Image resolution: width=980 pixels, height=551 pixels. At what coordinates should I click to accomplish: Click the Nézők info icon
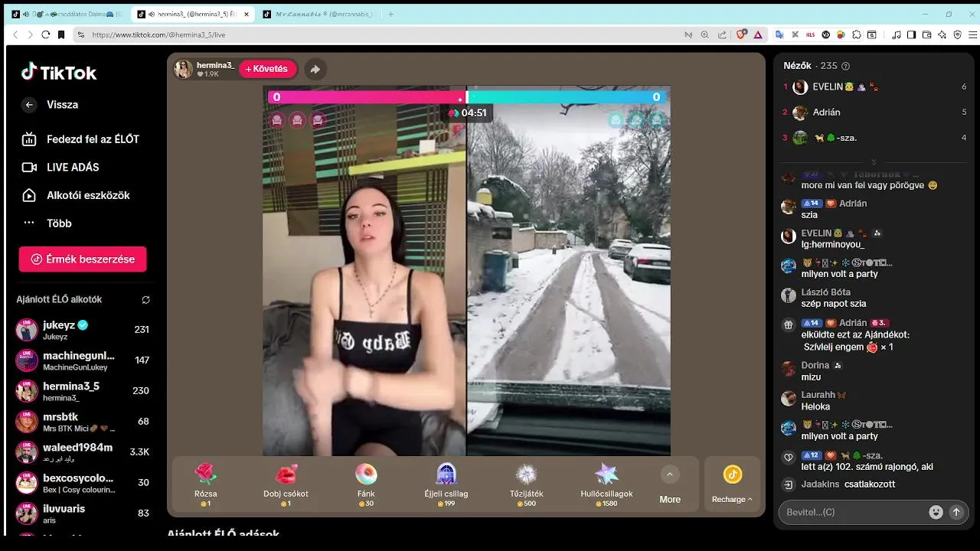(845, 67)
